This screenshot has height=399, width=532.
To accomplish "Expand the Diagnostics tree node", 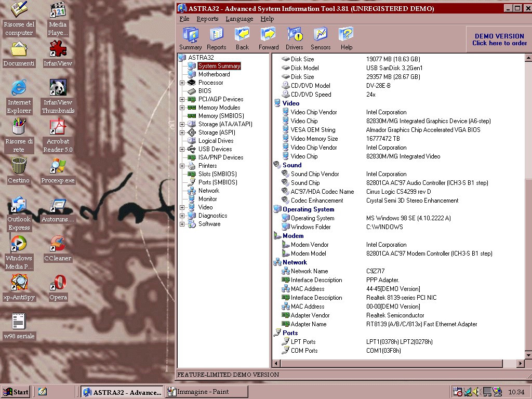I will pos(182,216).
